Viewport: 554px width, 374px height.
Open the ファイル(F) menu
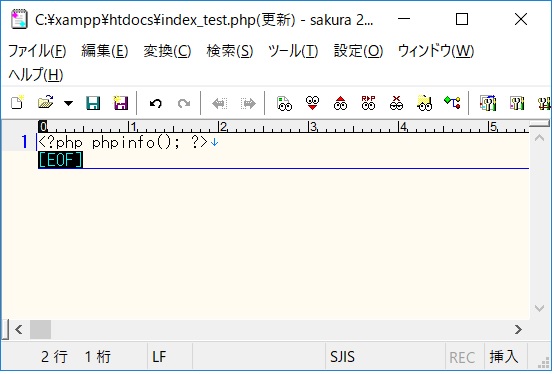click(37, 51)
